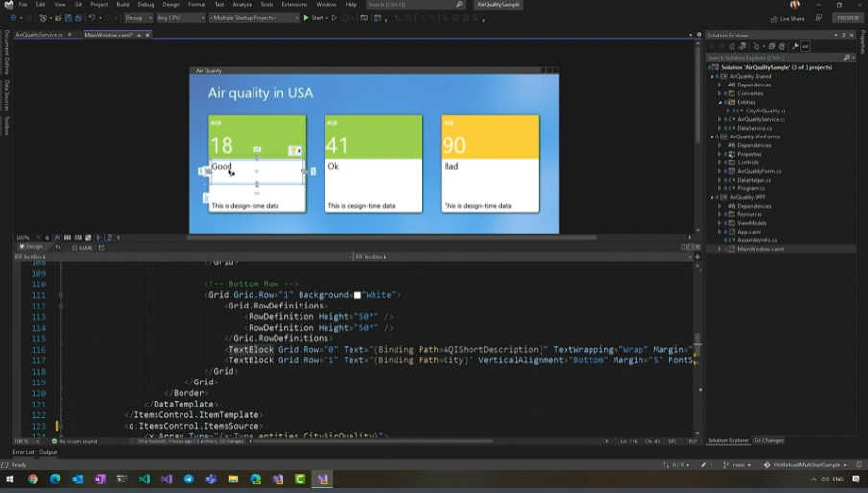This screenshot has width=868, height=493.
Task: Click the Home icon in Solution Explorer
Action: [x=733, y=46]
